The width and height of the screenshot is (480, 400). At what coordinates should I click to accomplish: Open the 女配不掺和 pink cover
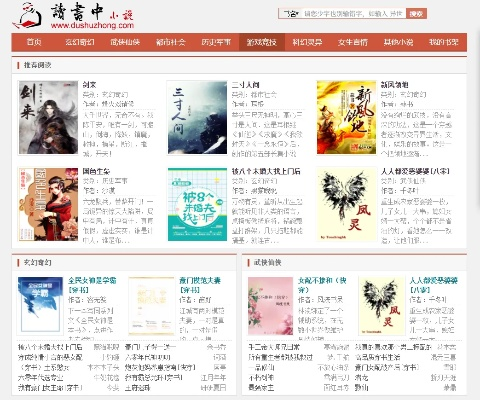[x=270, y=305]
